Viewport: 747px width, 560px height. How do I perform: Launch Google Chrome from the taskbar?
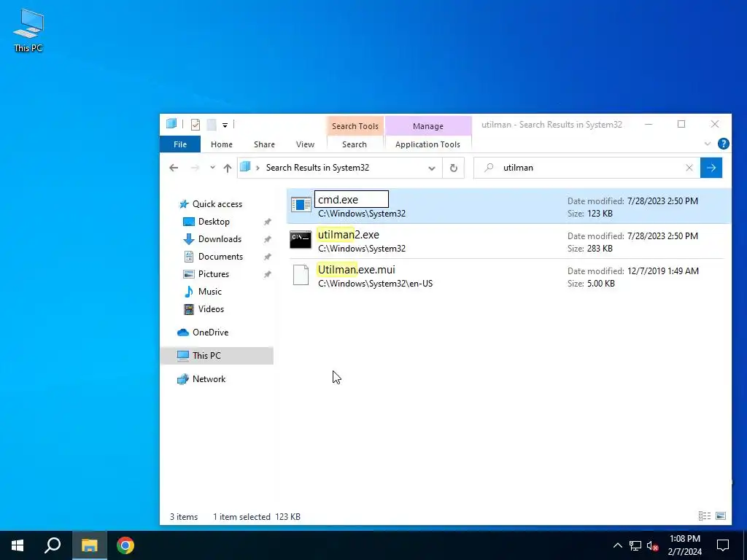125,545
